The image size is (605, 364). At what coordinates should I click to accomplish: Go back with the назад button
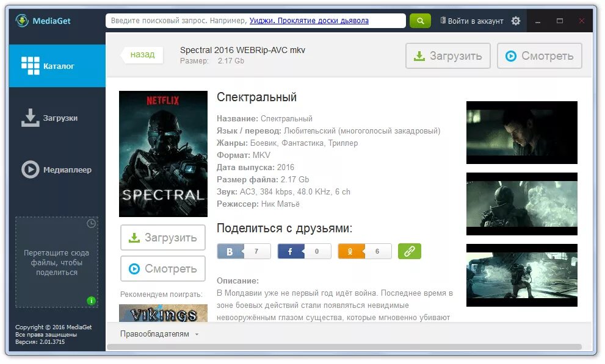coord(142,55)
